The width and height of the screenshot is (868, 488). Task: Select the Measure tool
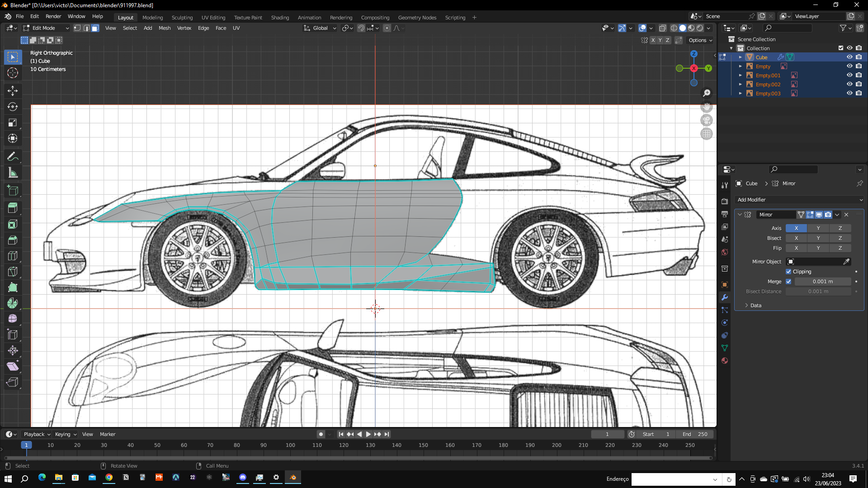click(x=13, y=173)
